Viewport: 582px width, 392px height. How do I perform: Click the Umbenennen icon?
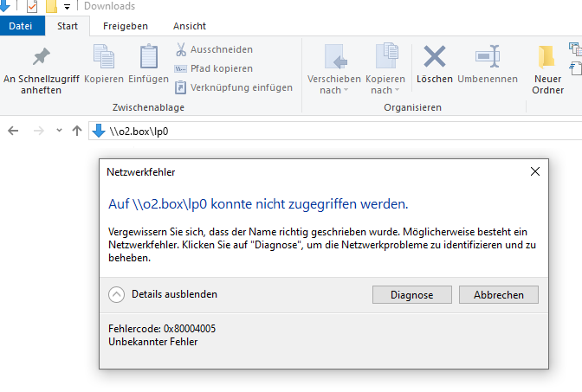click(x=488, y=56)
